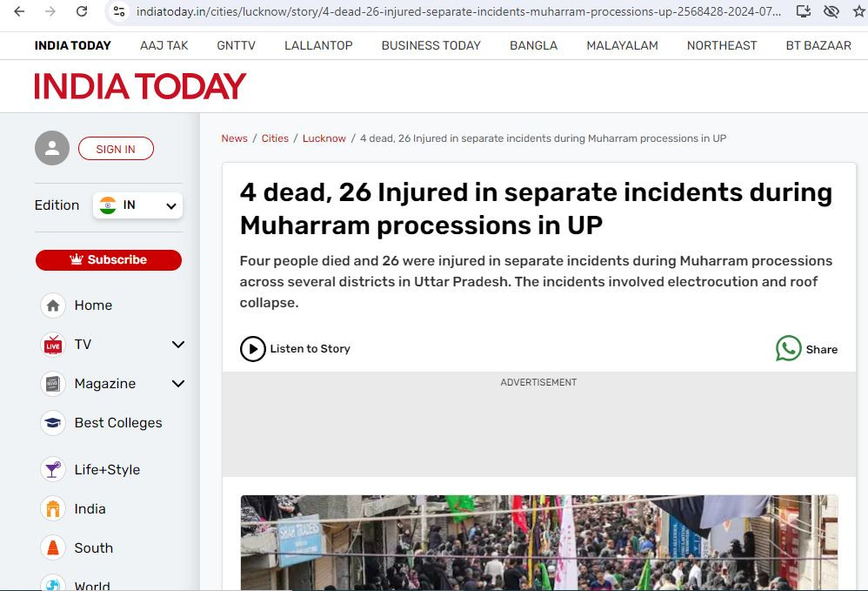Open the NORTHEAST tab
Screen dimensions: 868x591
coord(722,45)
